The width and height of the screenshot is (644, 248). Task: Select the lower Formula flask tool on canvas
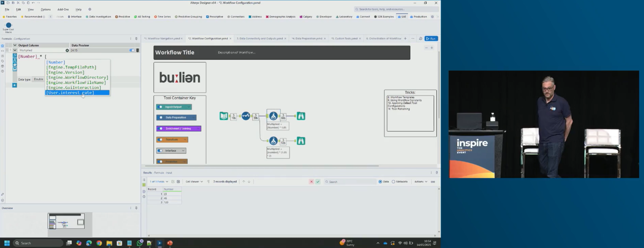[273, 141]
